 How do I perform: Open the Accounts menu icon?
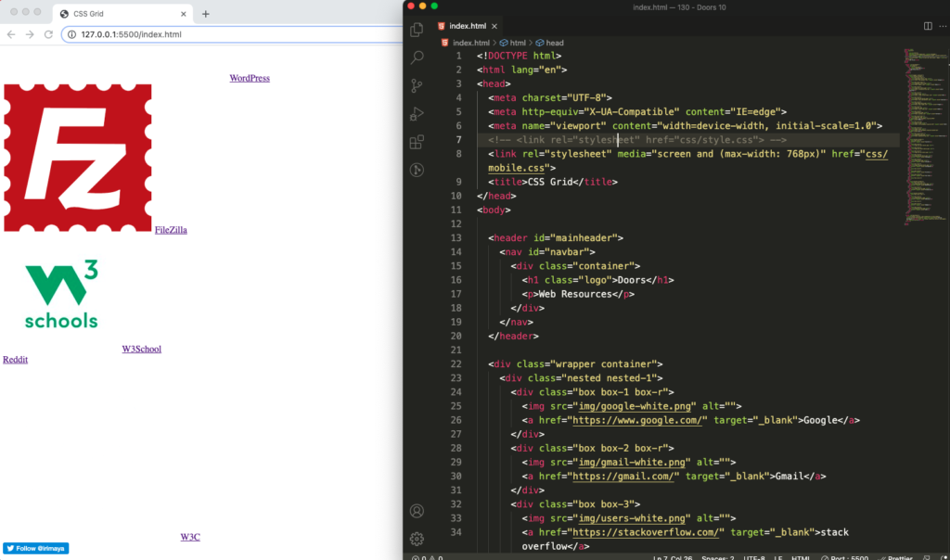tap(417, 511)
